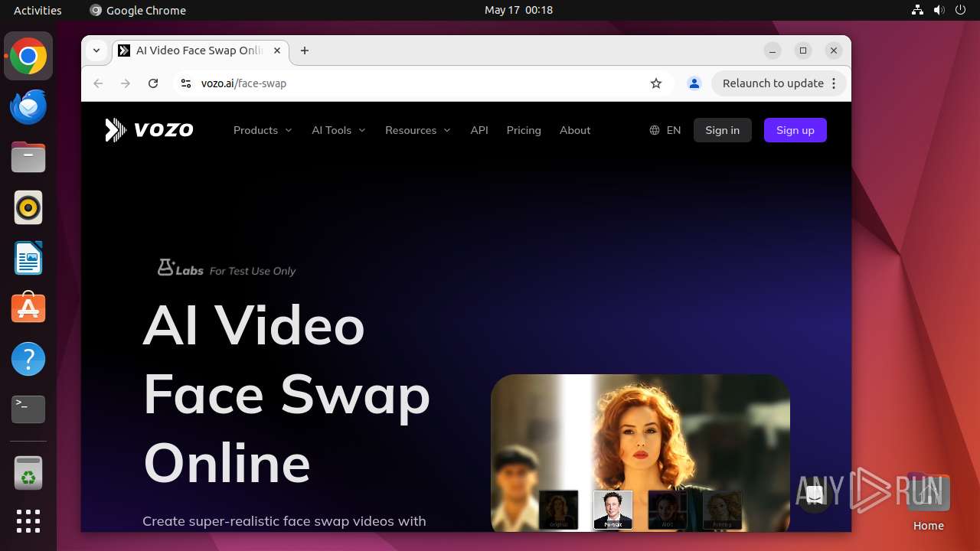
Task: Click the browser forward arrow
Action: tap(126, 83)
